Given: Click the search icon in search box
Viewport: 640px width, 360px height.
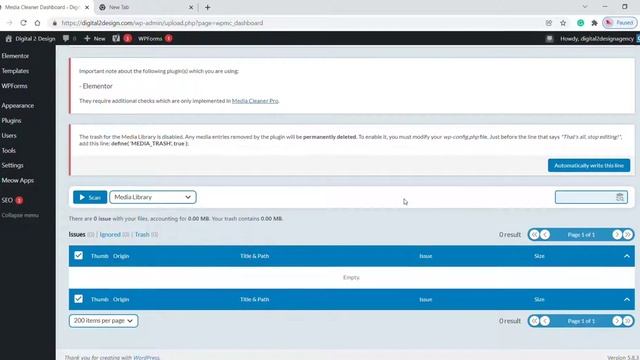Looking at the screenshot, I should pyautogui.click(x=620, y=197).
